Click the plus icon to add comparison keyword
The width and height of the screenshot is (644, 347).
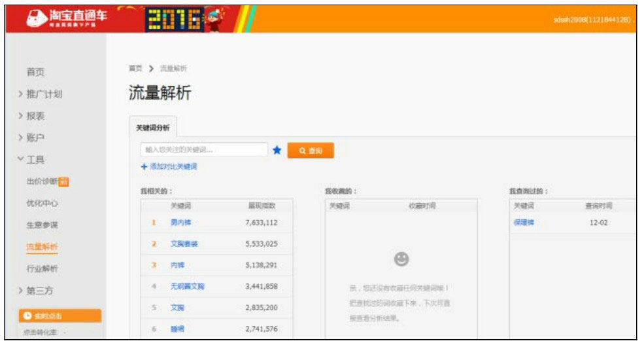(144, 167)
